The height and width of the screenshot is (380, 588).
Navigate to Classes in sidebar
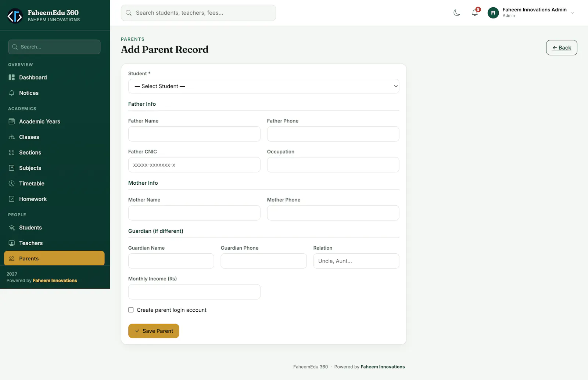[54, 137]
